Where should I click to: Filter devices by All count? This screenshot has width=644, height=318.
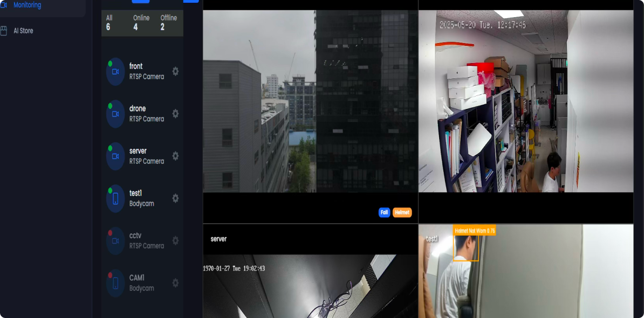(x=109, y=23)
